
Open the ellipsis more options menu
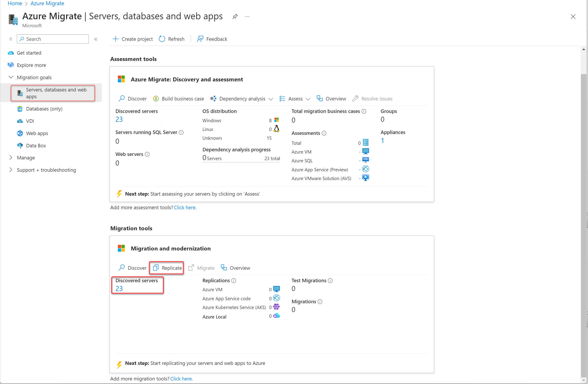point(247,16)
